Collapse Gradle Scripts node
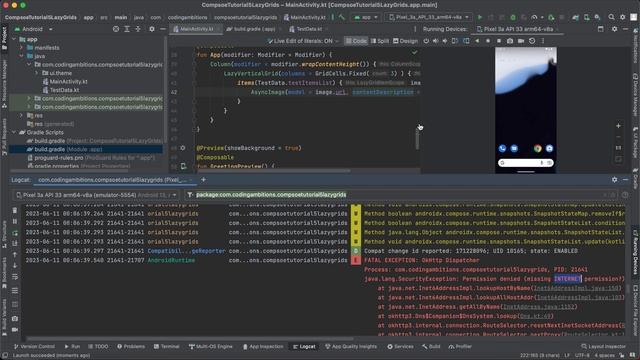The width and height of the screenshot is (640, 360). [14, 132]
